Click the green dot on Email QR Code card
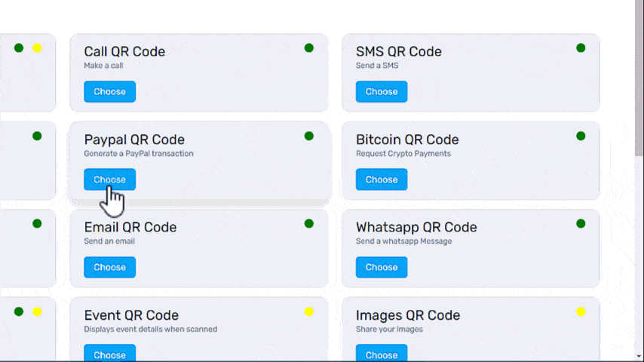The width and height of the screenshot is (644, 362). pos(309,224)
